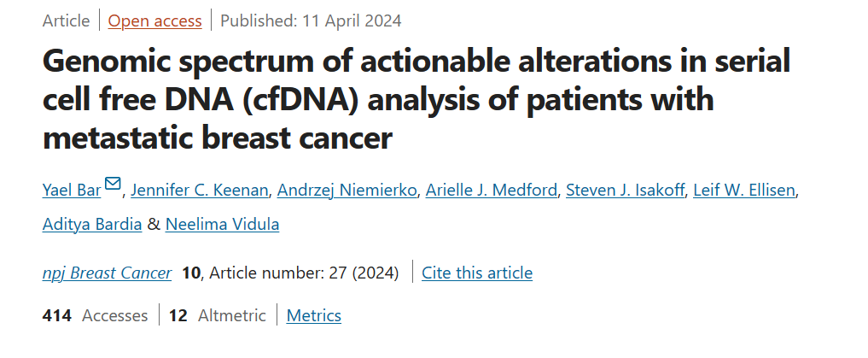The image size is (868, 358).
Task: Click the volume number 10
Action: click(191, 273)
